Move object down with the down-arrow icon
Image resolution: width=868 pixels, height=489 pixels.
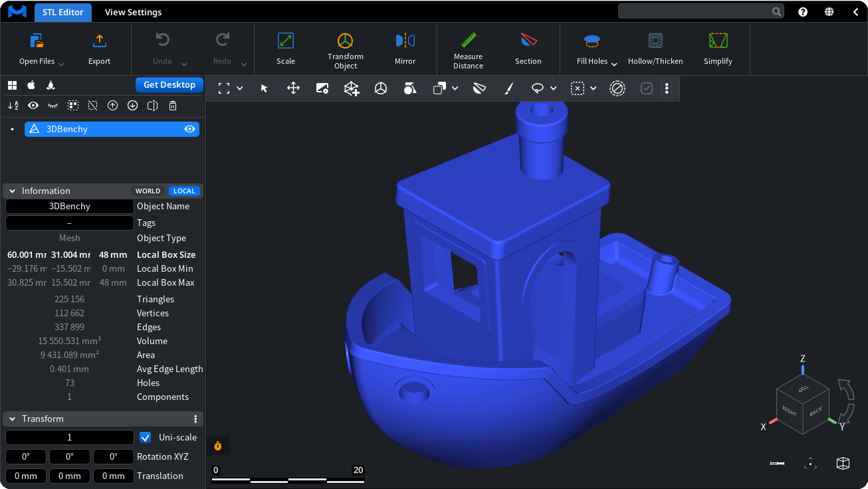click(x=133, y=105)
